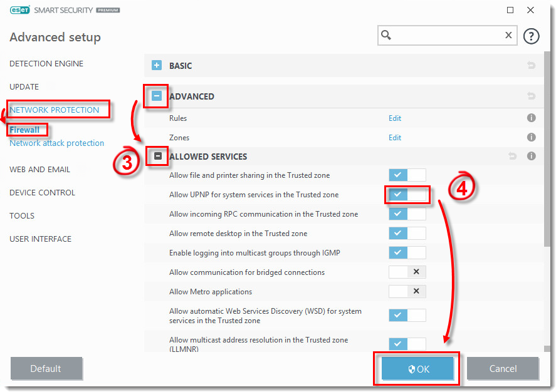
Task: Open User Interface settings
Action: (x=40, y=239)
